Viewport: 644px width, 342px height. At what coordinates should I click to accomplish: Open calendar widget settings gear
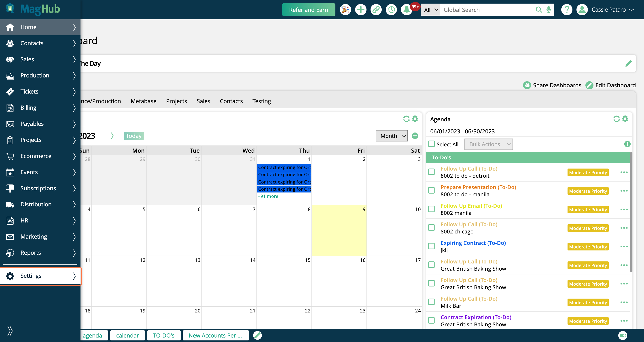(415, 119)
